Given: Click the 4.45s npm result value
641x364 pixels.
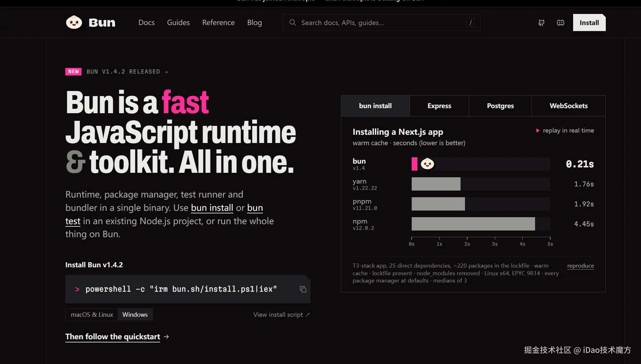Looking at the screenshot, I should click(x=584, y=224).
